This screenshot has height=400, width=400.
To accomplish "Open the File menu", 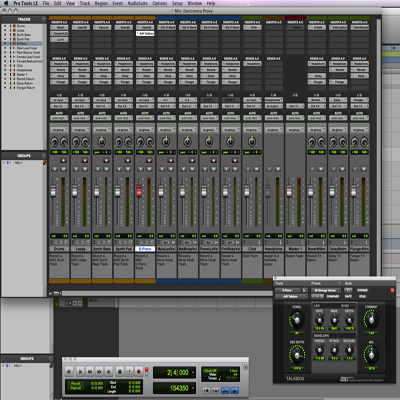I will pyautogui.click(x=46, y=3).
